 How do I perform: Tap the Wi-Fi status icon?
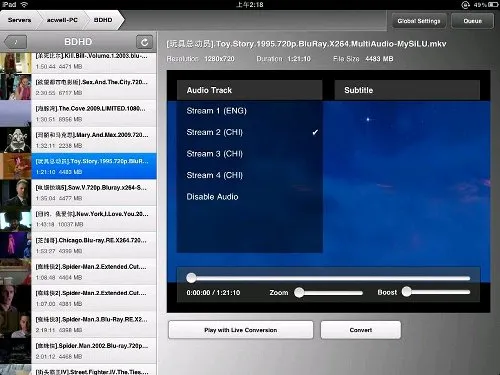click(24, 4)
